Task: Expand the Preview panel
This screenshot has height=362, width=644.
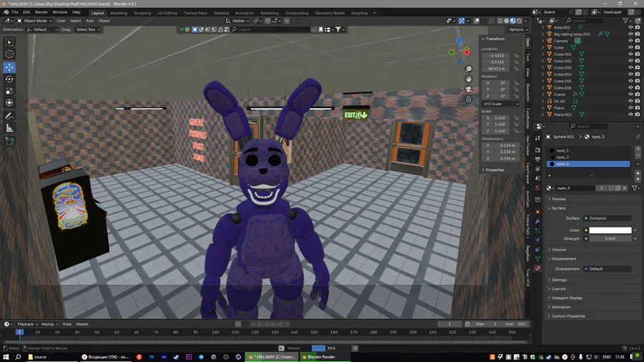Action: click(x=559, y=199)
